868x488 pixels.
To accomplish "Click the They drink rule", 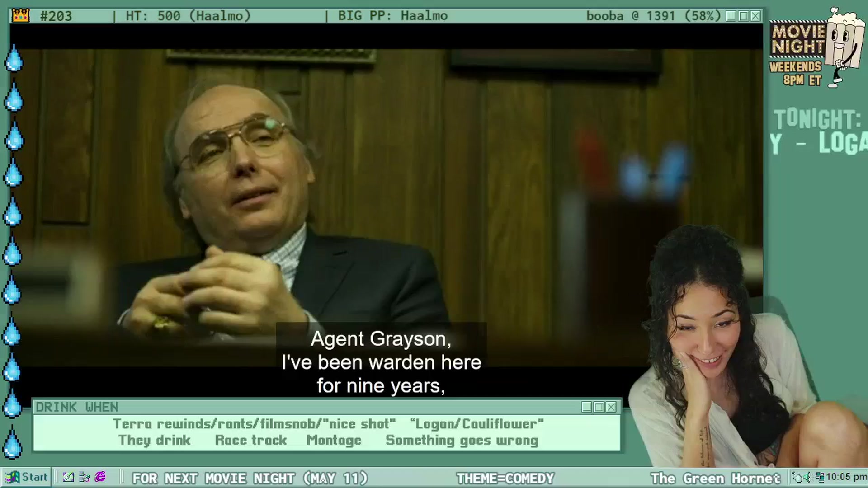I will click(x=154, y=440).
